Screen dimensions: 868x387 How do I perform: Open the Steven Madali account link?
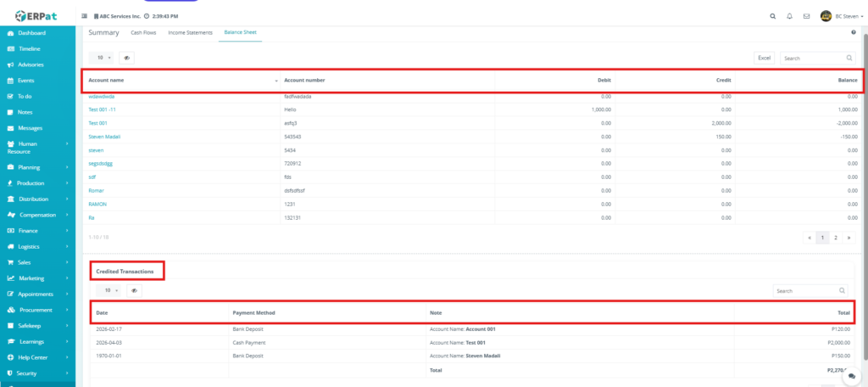(105, 136)
